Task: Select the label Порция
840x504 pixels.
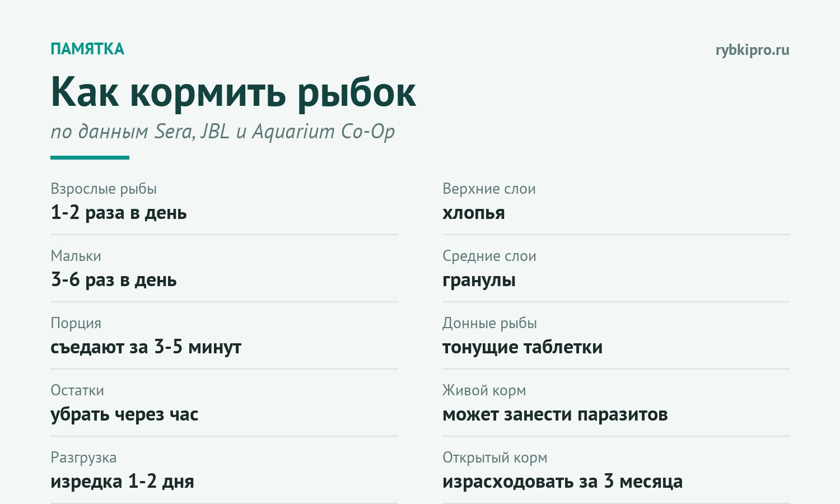Action: pyautogui.click(x=76, y=323)
